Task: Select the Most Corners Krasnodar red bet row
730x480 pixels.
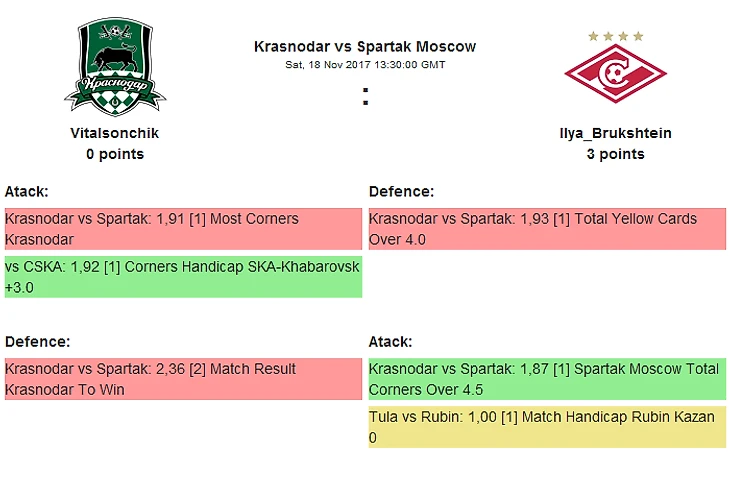Action: click(x=183, y=229)
